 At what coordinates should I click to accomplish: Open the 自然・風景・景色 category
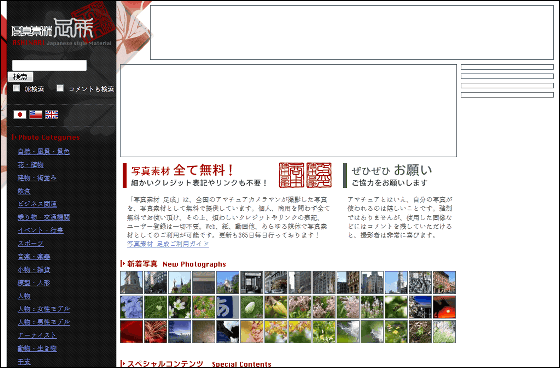click(44, 151)
